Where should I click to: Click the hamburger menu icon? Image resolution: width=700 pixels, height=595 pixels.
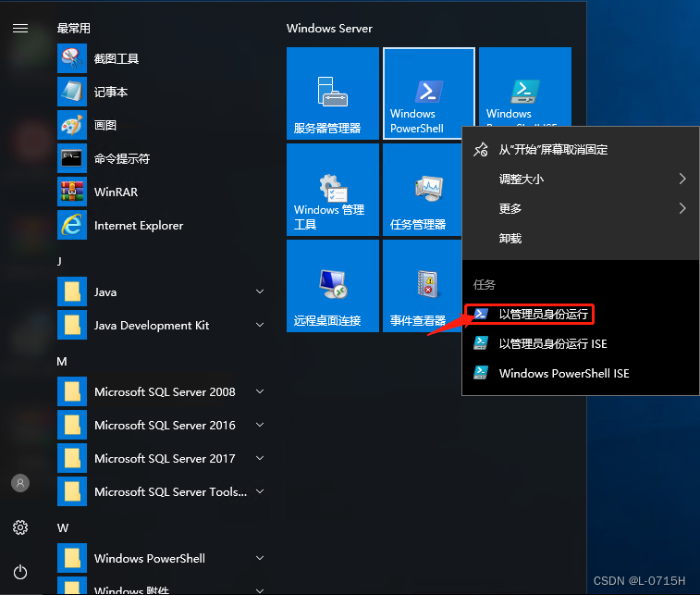click(x=20, y=29)
